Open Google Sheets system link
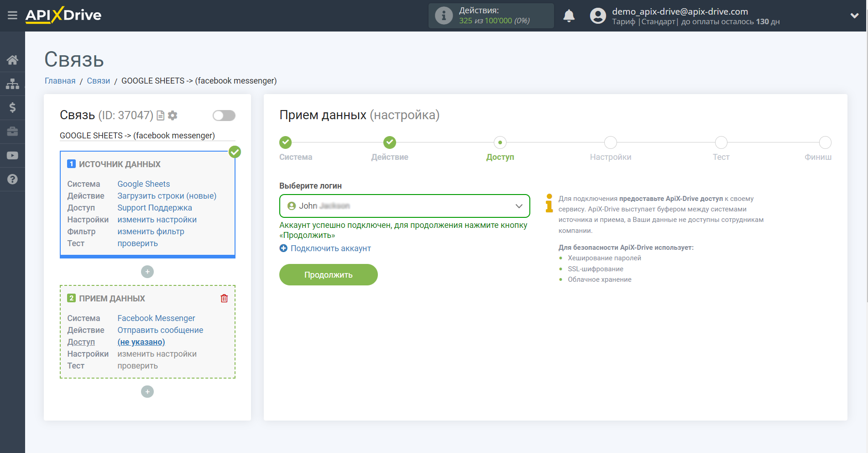The width and height of the screenshot is (868, 453). 143,184
